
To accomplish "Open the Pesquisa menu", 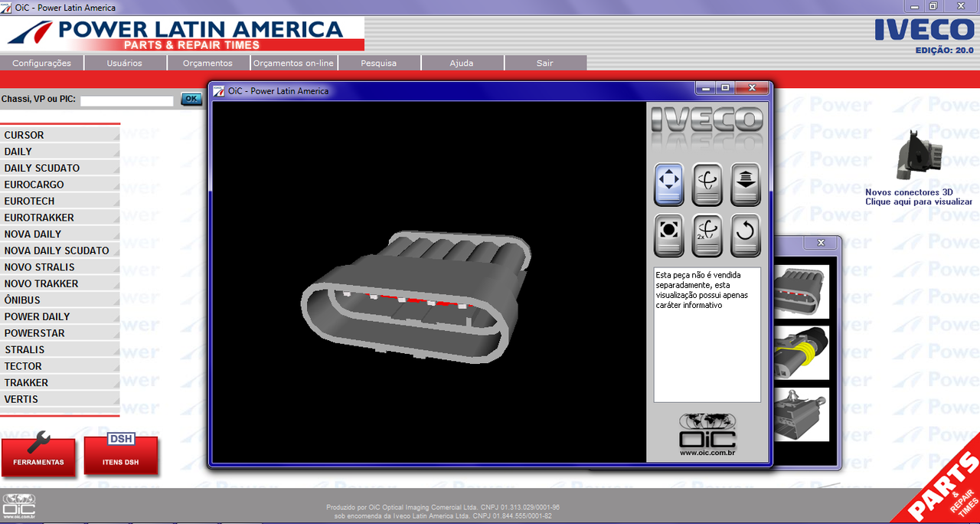I will click(x=379, y=63).
